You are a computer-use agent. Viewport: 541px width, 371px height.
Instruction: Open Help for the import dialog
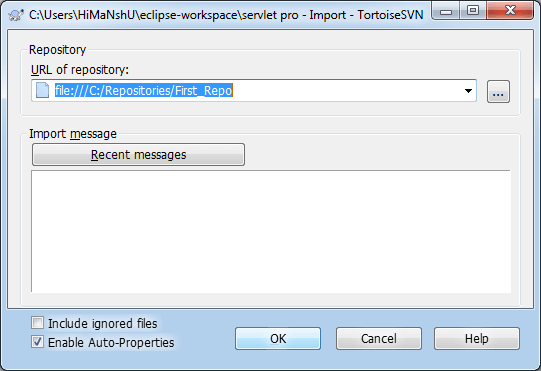click(x=477, y=339)
